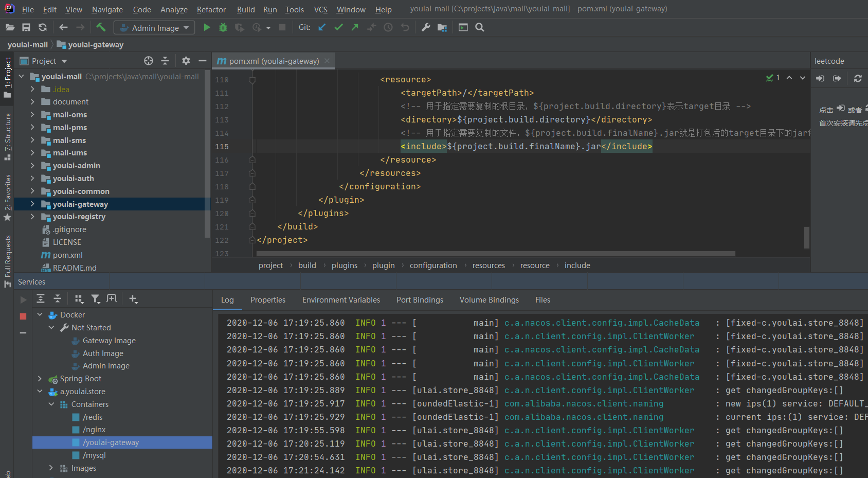868x478 pixels.
Task: Select pom.xml in the project tree
Action: click(x=67, y=255)
